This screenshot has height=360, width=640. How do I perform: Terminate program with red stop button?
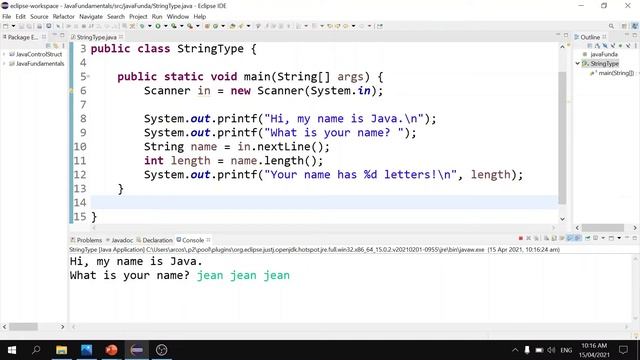520,238
